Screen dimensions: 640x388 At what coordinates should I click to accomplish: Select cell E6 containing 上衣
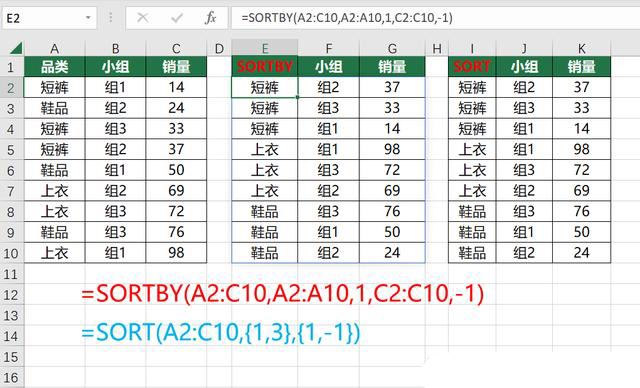[265, 170]
